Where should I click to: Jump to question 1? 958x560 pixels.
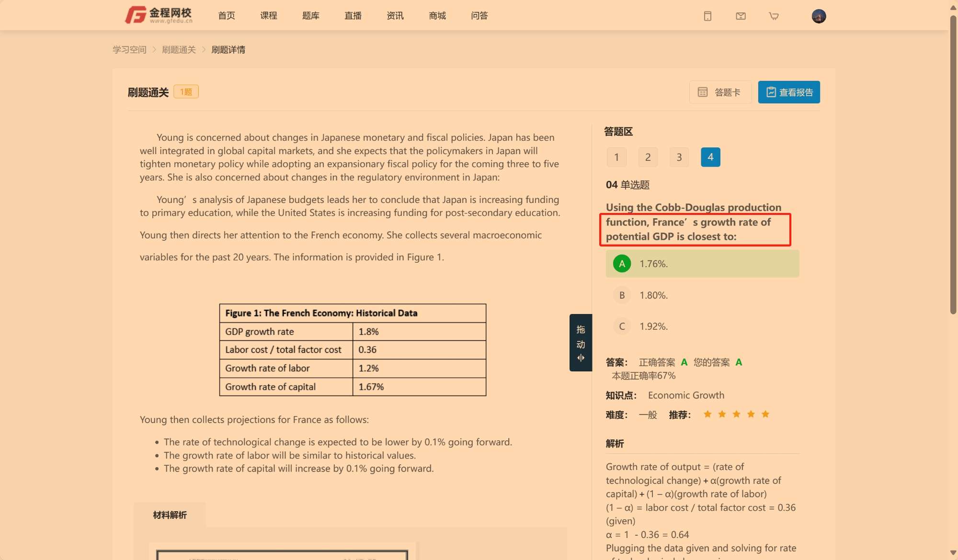pos(616,157)
